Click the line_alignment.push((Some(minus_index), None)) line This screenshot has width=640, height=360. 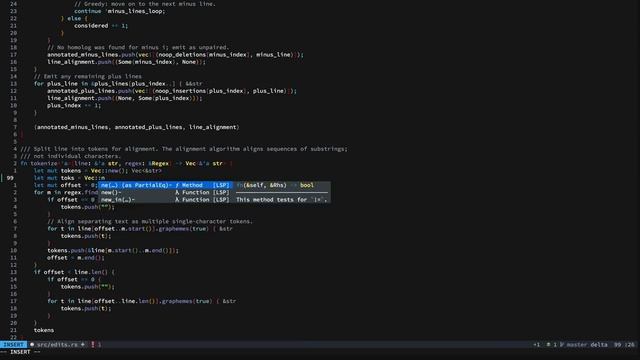tap(127, 62)
